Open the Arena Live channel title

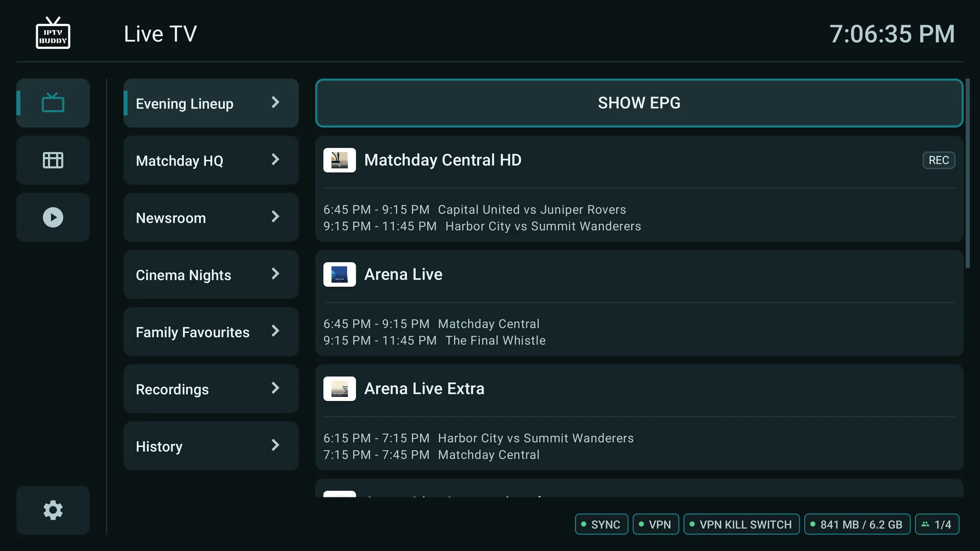403,274
